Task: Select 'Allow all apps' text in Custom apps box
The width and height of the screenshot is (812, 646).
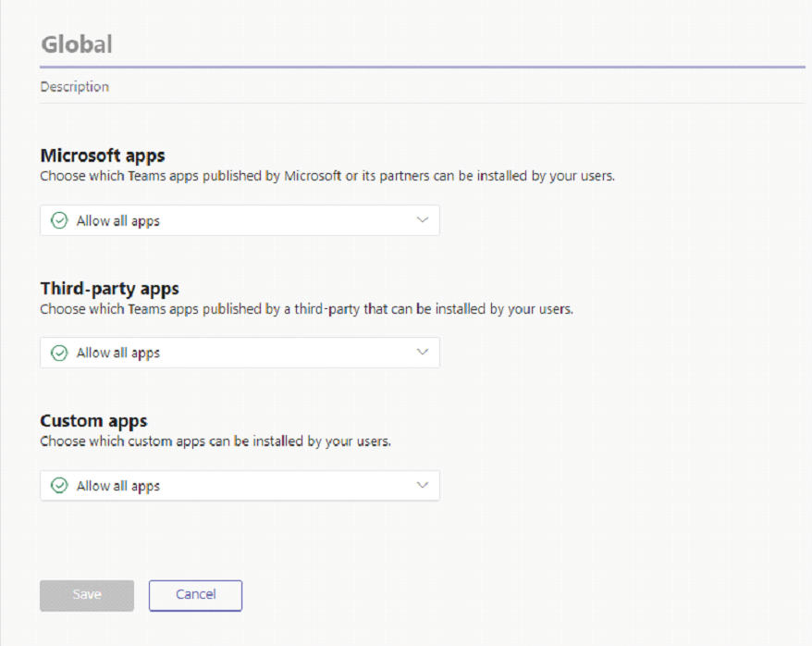Action: 118,486
